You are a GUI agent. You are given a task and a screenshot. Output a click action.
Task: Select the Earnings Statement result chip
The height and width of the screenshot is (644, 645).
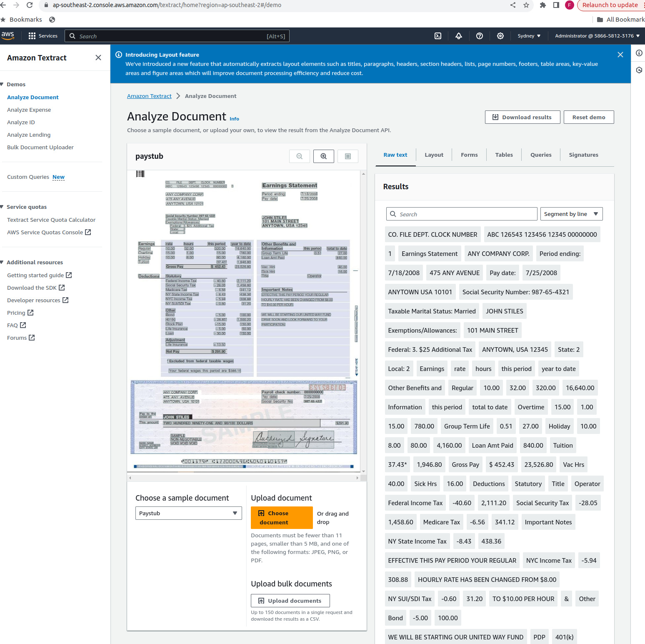pos(430,253)
